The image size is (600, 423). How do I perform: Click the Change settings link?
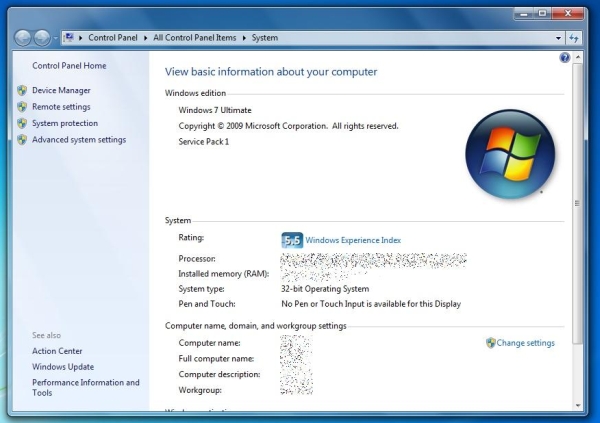[x=525, y=343]
